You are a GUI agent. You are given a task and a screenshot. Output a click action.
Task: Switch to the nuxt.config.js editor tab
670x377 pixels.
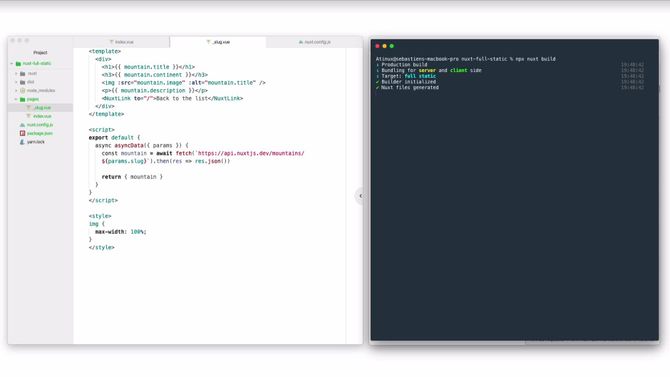coord(314,42)
